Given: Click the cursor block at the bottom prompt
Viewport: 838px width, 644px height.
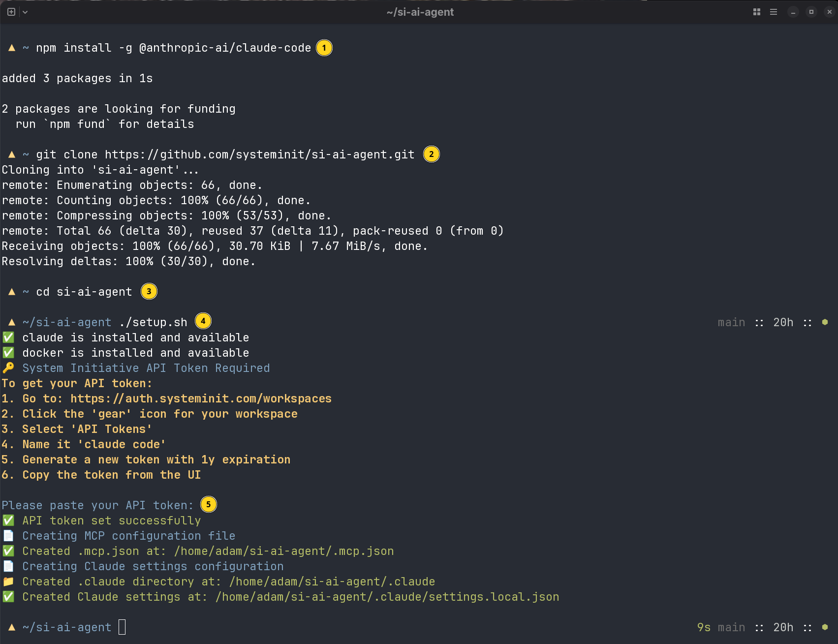Looking at the screenshot, I should (122, 627).
